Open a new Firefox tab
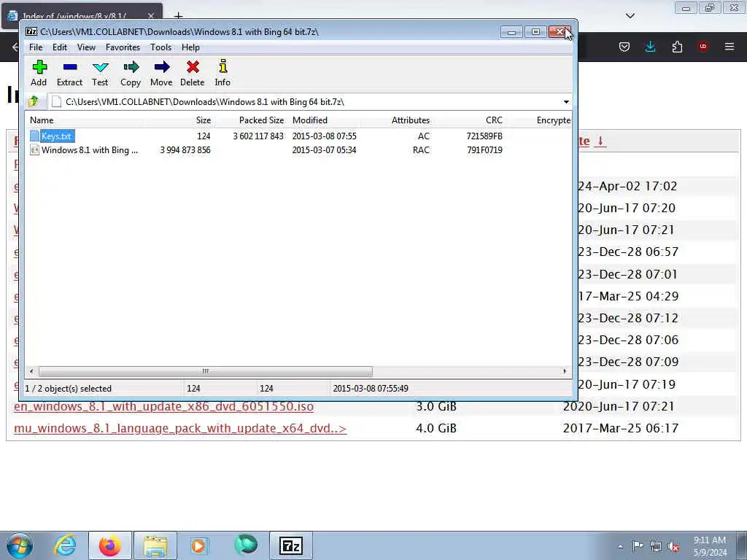This screenshot has height=560, width=747. (x=178, y=16)
